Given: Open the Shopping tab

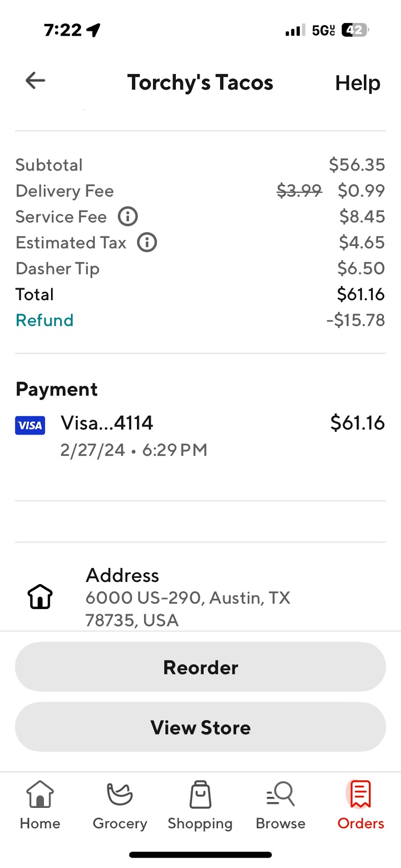Looking at the screenshot, I should point(200,805).
